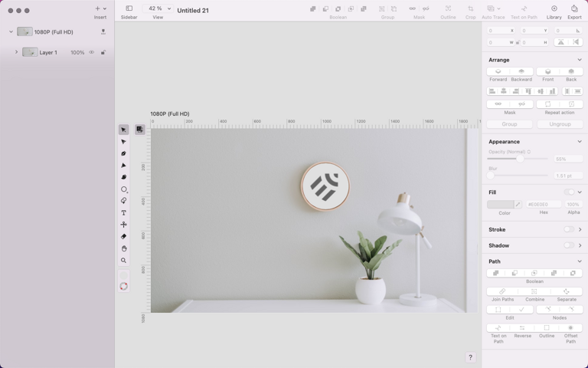Image resolution: width=588 pixels, height=368 pixels.
Task: Click the help question mark button
Action: click(470, 357)
